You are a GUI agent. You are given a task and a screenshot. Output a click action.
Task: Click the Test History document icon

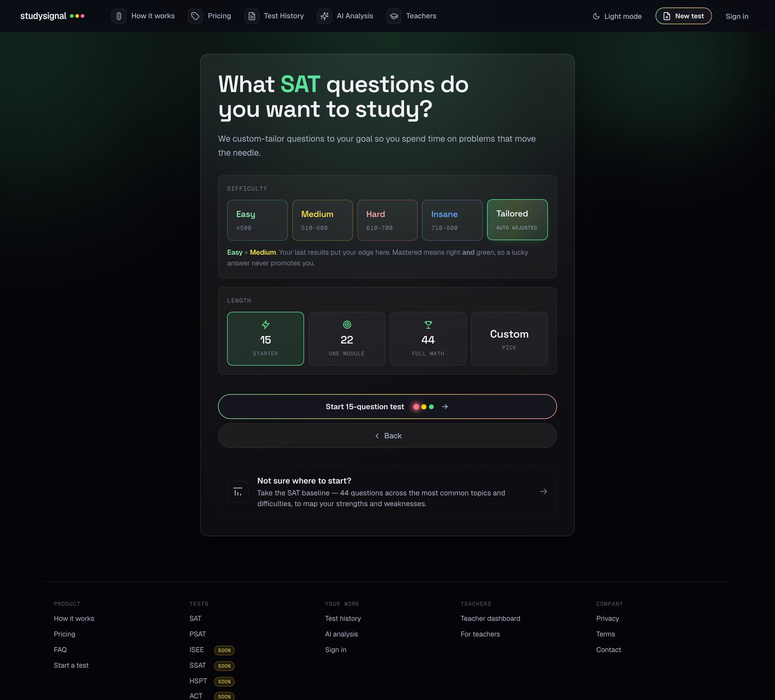(x=252, y=16)
